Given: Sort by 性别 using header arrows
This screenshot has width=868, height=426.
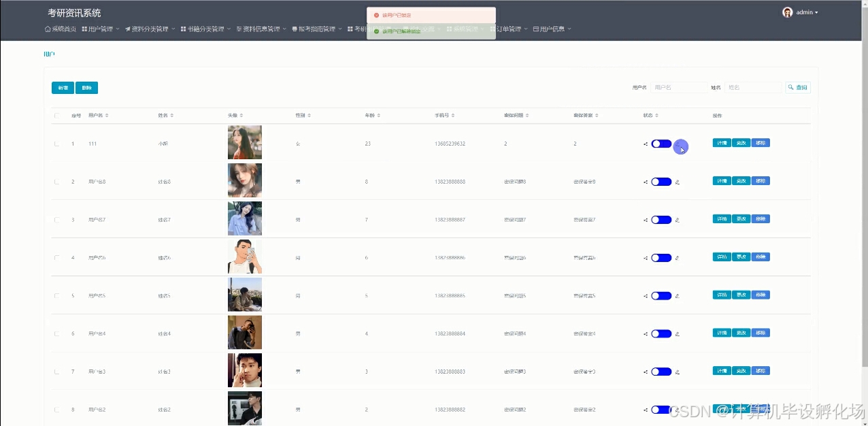Looking at the screenshot, I should pyautogui.click(x=310, y=116).
